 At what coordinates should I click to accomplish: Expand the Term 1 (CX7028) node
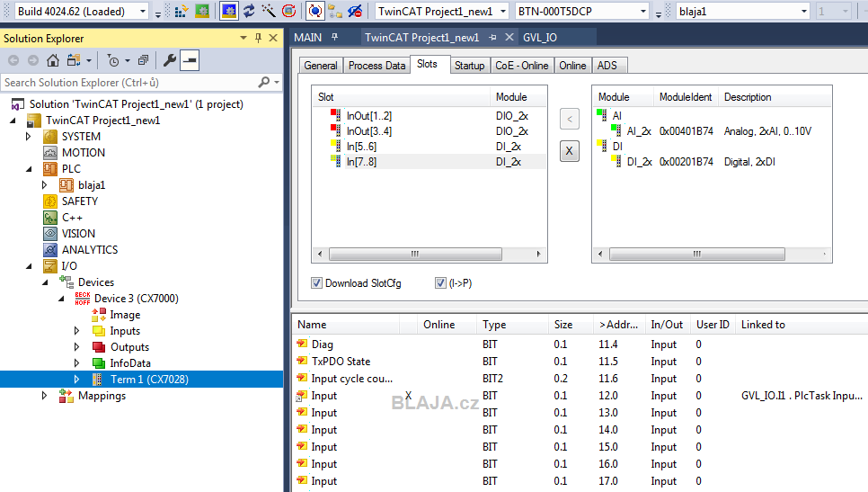pyautogui.click(x=77, y=380)
